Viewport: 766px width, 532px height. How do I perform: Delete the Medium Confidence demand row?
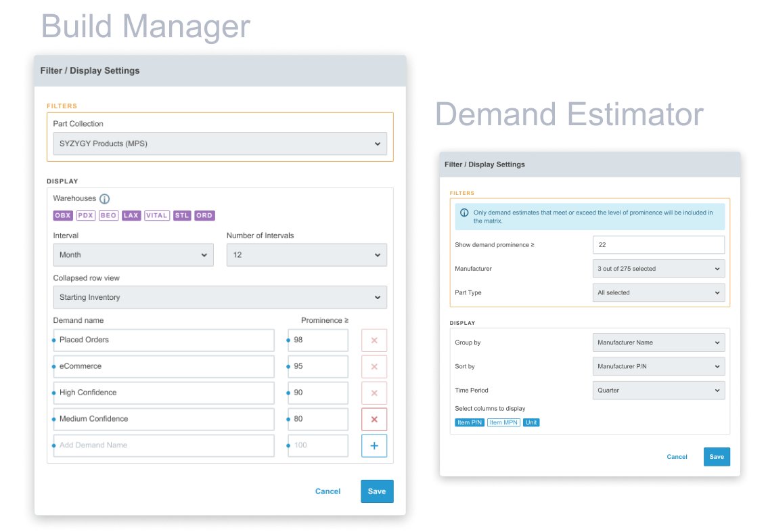pos(374,420)
